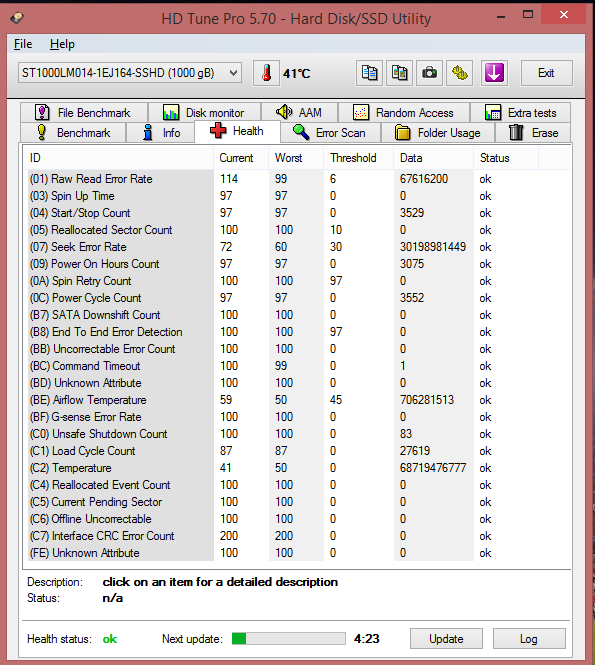This screenshot has height=665, width=595.
Task: Sort by the ID column header
Action: point(118,158)
